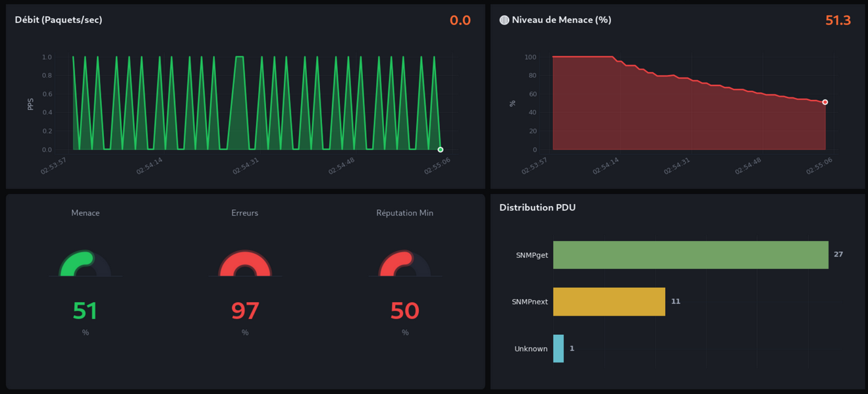Click the icon beside Niveau de Menace title

(x=504, y=20)
